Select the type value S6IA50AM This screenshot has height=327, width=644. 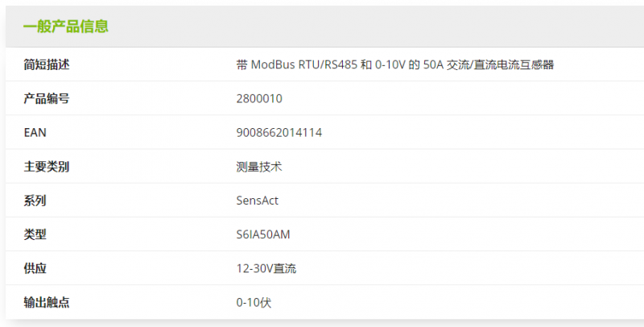[263, 234]
